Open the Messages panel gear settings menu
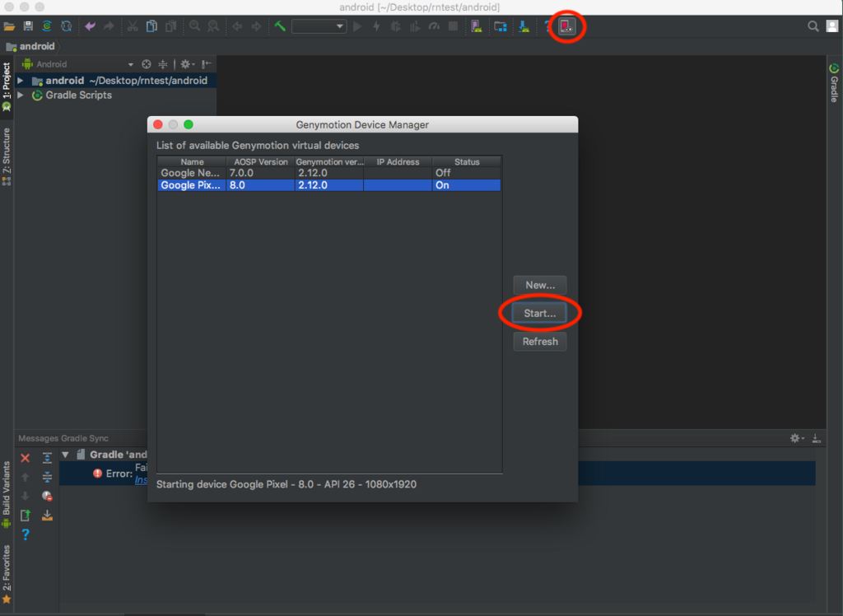Viewport: 843px width, 616px height. click(x=796, y=438)
